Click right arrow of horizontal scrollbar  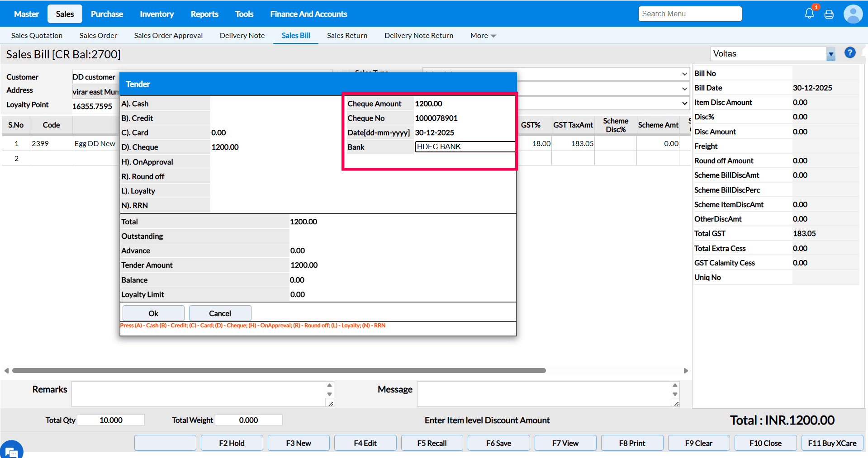point(686,371)
